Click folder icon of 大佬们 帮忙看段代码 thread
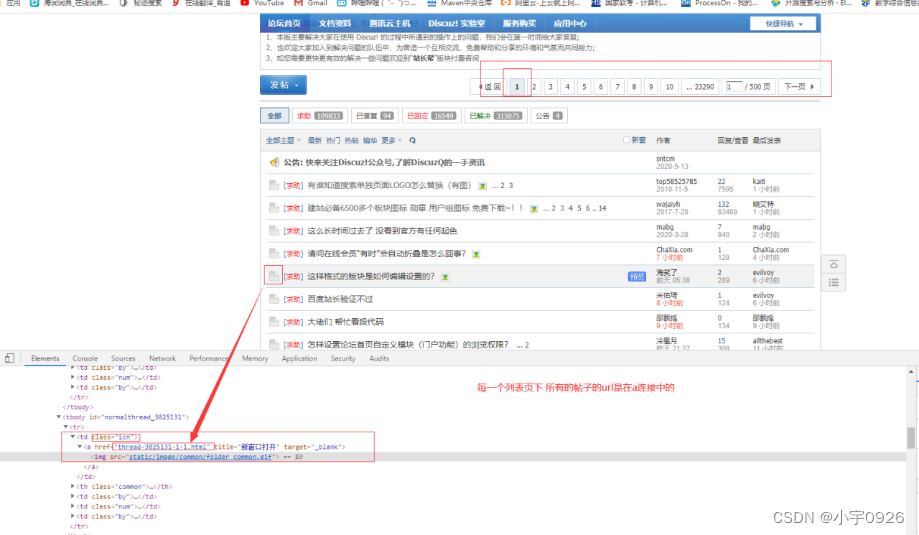 [x=274, y=322]
